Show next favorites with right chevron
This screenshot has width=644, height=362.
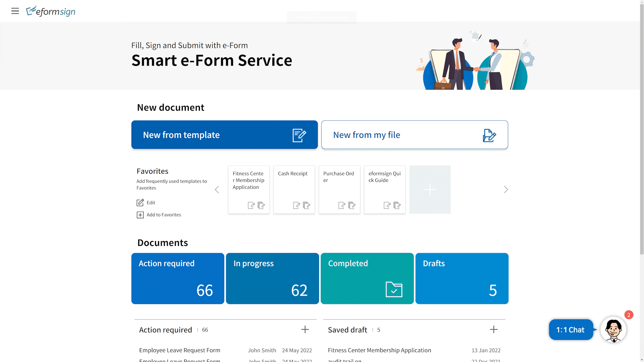click(x=506, y=190)
